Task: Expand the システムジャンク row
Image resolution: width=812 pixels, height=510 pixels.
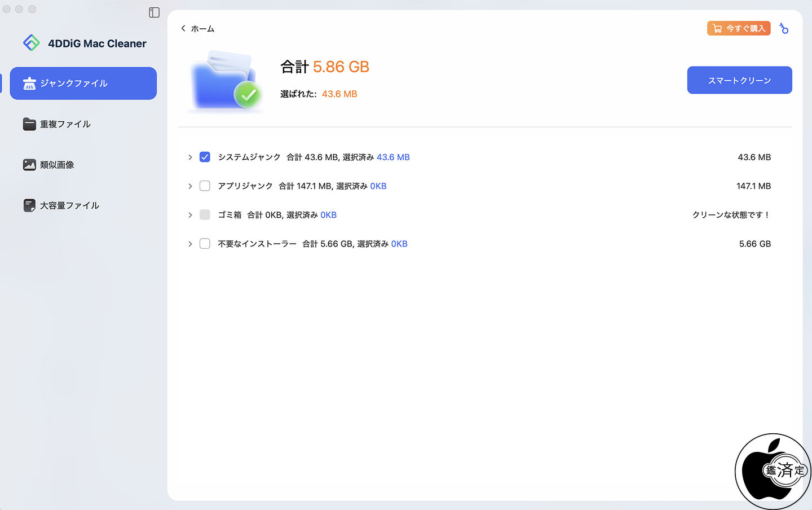Action: tap(190, 157)
